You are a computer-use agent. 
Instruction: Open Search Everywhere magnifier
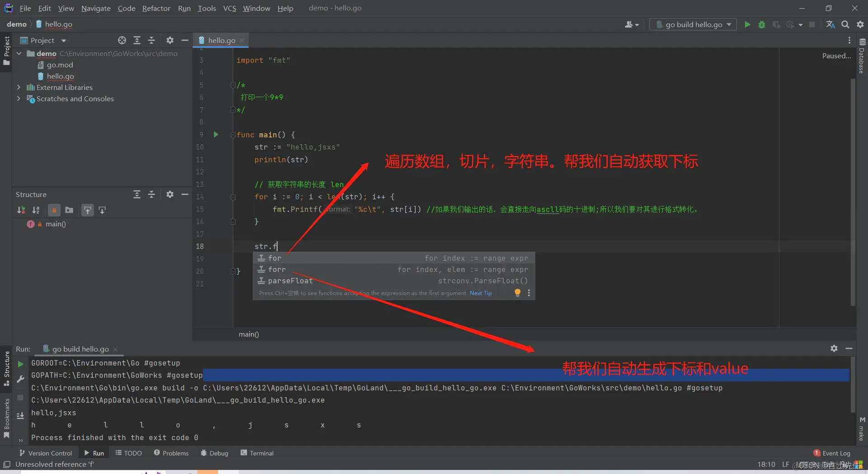click(845, 24)
